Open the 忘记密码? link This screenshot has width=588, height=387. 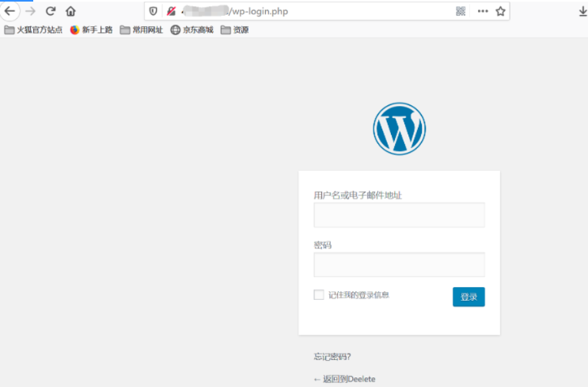pos(332,357)
